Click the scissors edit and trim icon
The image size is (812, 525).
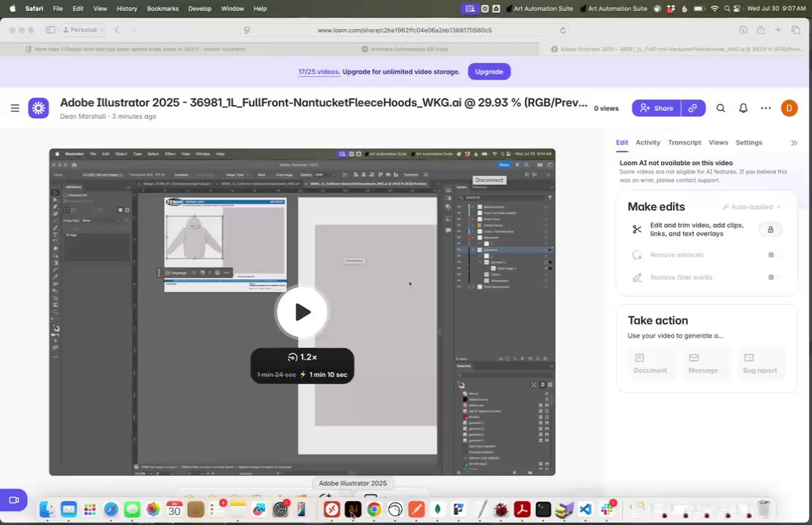pyautogui.click(x=637, y=229)
